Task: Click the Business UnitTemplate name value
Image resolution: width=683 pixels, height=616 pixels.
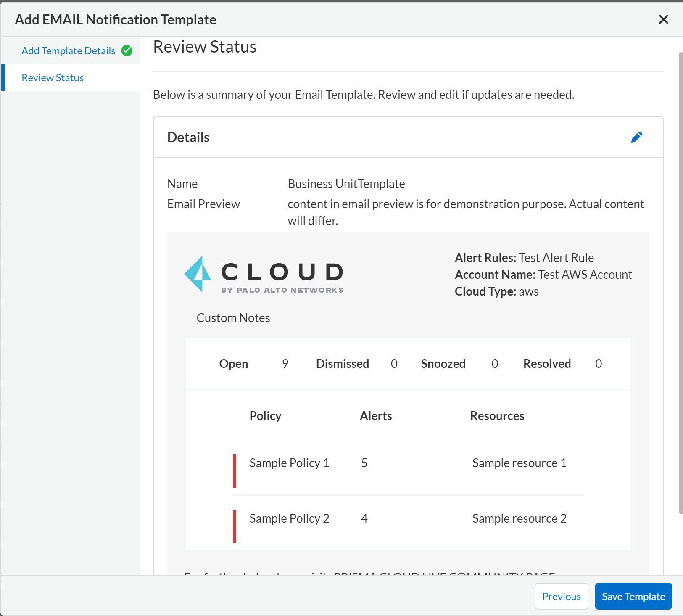Action: [x=346, y=184]
